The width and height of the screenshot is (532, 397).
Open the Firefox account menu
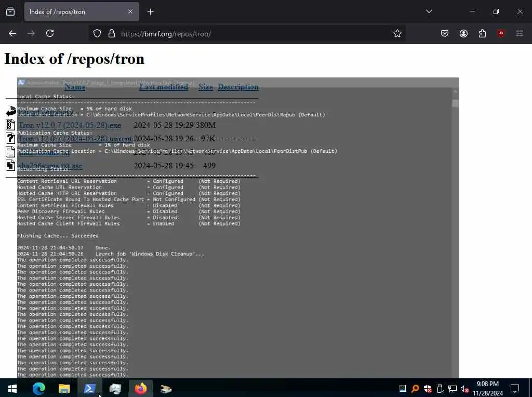pyautogui.click(x=463, y=33)
